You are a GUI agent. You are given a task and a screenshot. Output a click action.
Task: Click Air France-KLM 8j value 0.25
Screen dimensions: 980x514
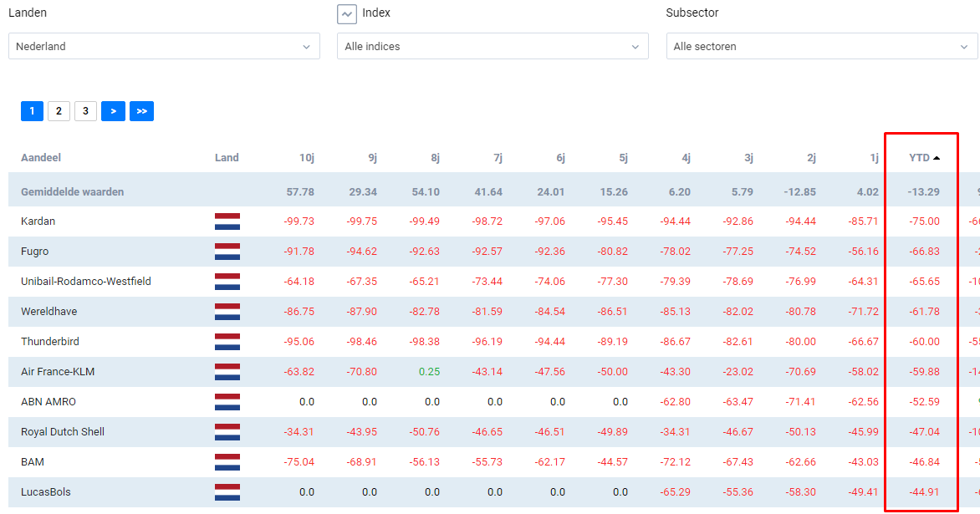429,372
